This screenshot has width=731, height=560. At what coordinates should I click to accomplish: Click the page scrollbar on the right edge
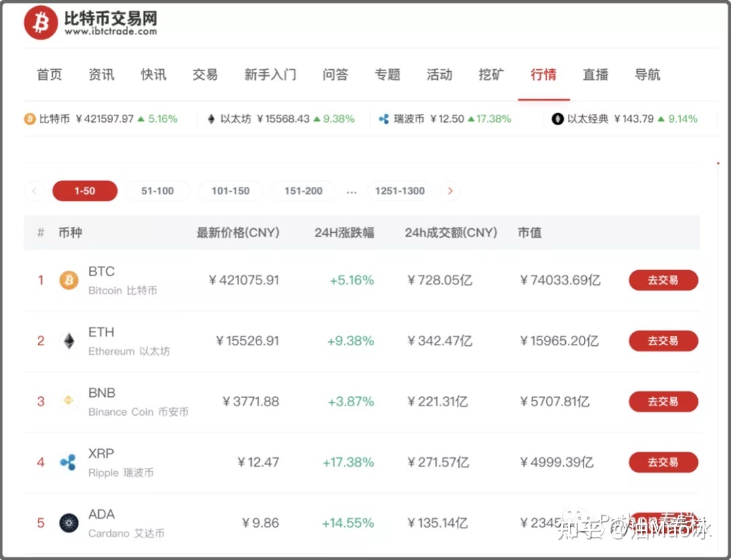point(717,163)
